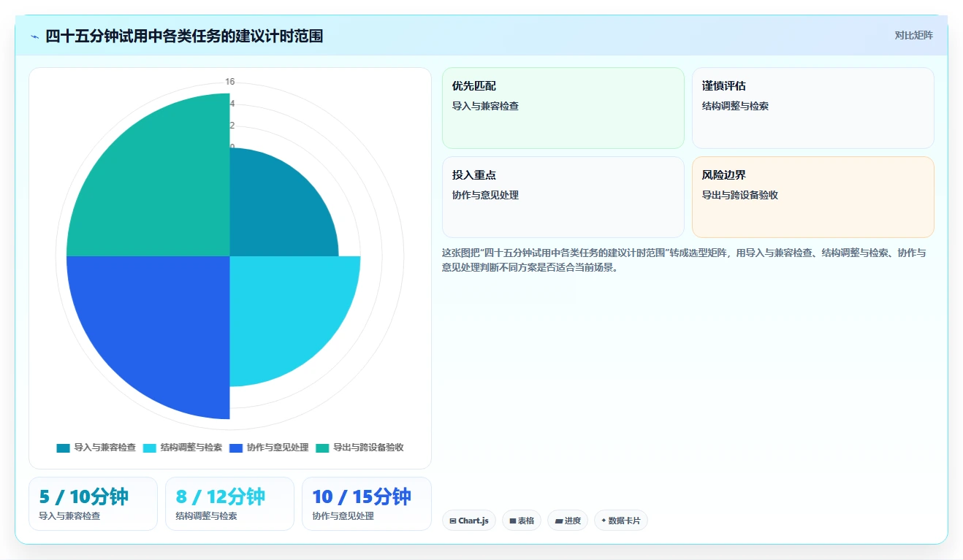Click the text 协作与意见处理 in 投入重点 card
This screenshot has width=963, height=560.
tap(486, 195)
